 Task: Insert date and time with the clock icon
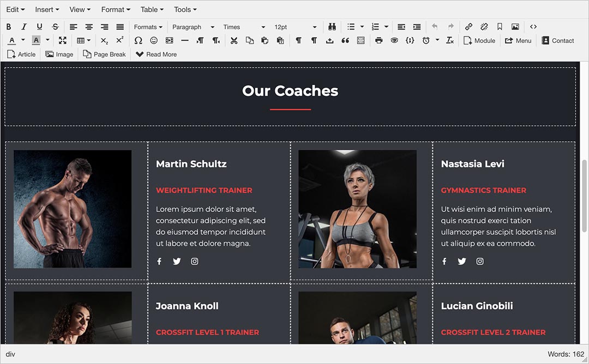426,40
